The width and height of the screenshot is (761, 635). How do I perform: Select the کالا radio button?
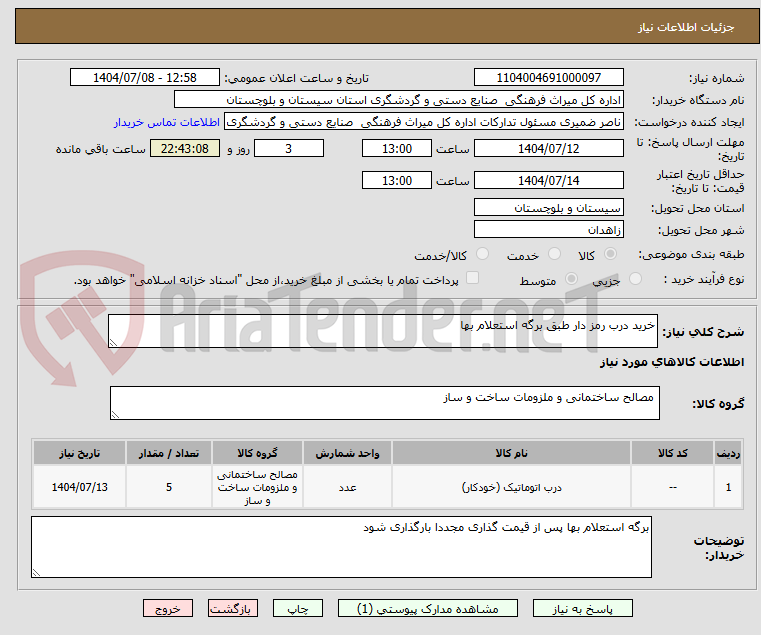click(x=610, y=254)
